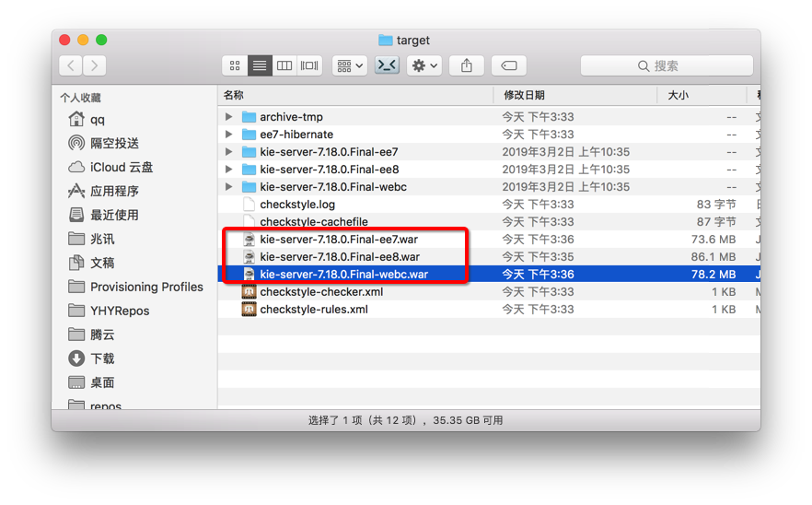
Task: Open 隔空投送 AirDrop in sidebar
Action: click(x=114, y=143)
